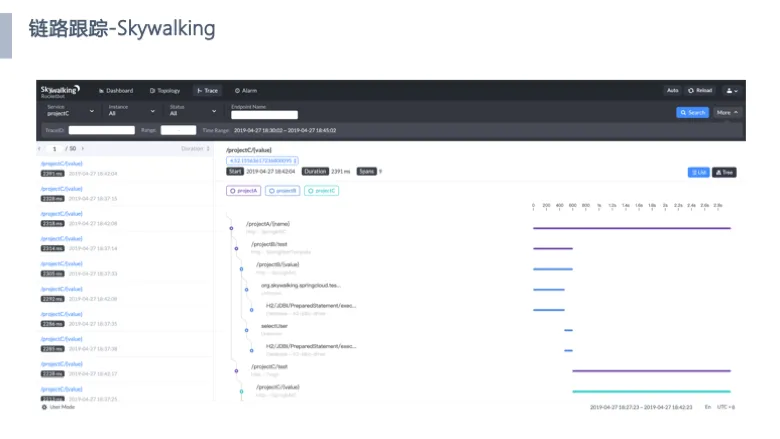The height and width of the screenshot is (439, 780).
Task: Expand the Status dropdown
Action: pyautogui.click(x=193, y=110)
